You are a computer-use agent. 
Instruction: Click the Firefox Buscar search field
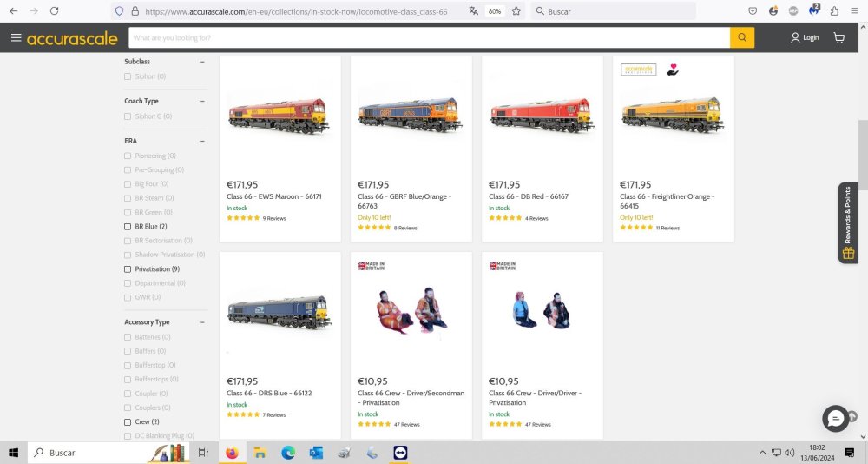click(x=614, y=11)
